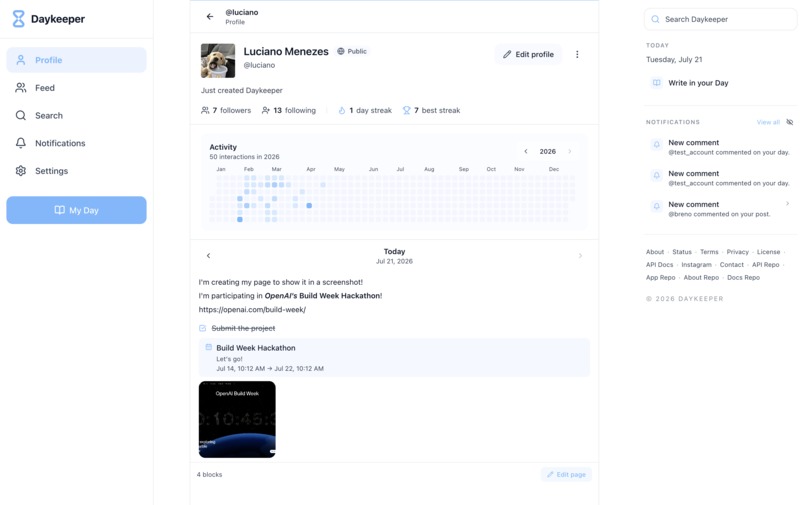Open the Build Week Hackathon event block

point(394,357)
